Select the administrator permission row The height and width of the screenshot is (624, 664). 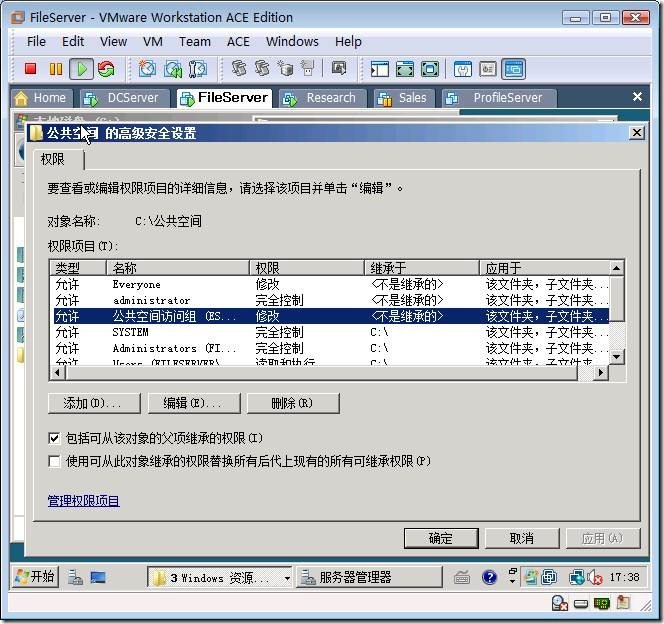pyautogui.click(x=331, y=300)
